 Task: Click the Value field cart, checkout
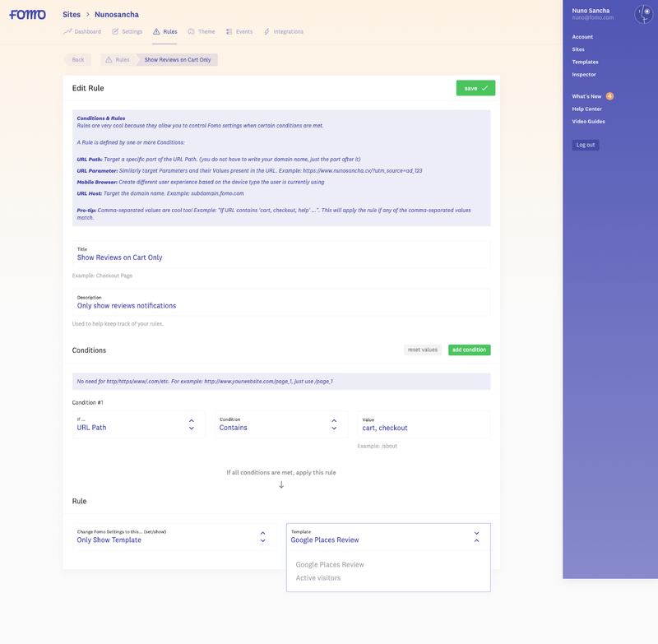(x=424, y=424)
